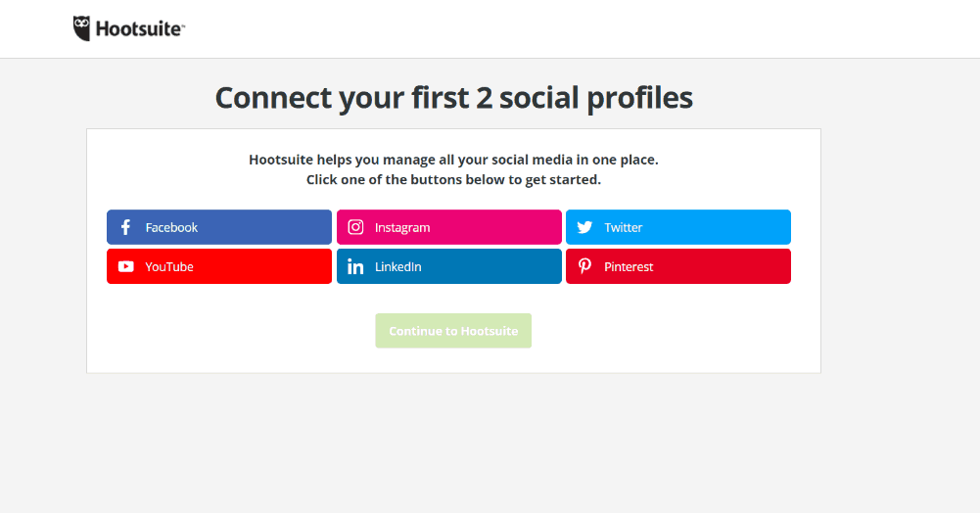Click the Instagram camera icon
This screenshot has width=980, height=513.
355,227
